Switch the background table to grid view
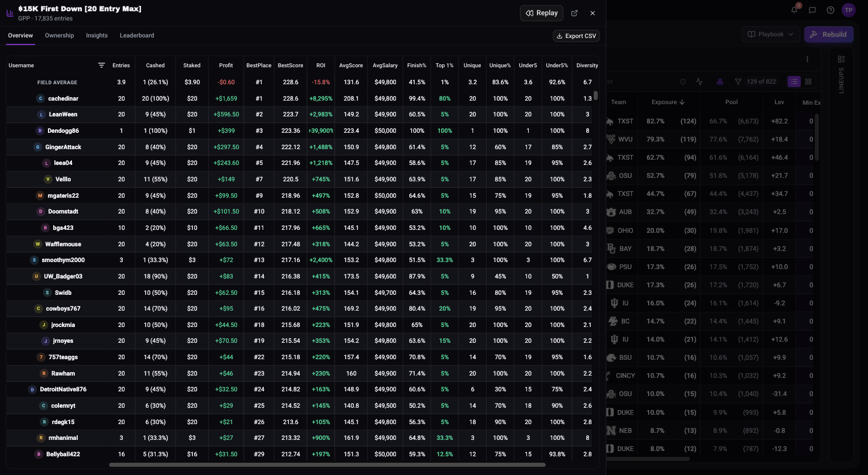The height and width of the screenshot is (475, 868). coord(808,82)
